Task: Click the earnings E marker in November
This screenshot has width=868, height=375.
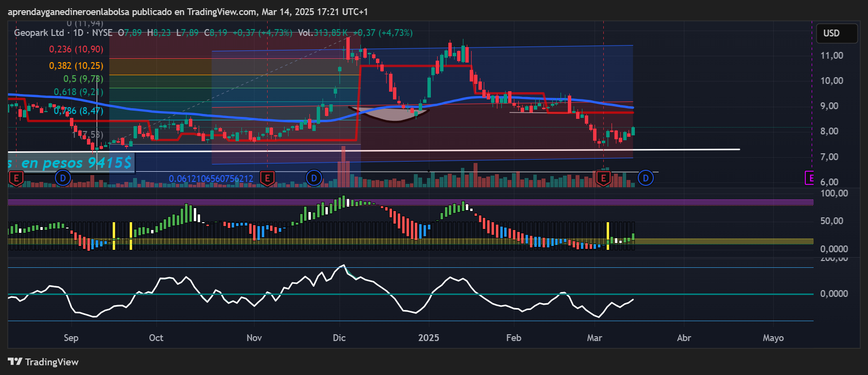Action: click(267, 179)
